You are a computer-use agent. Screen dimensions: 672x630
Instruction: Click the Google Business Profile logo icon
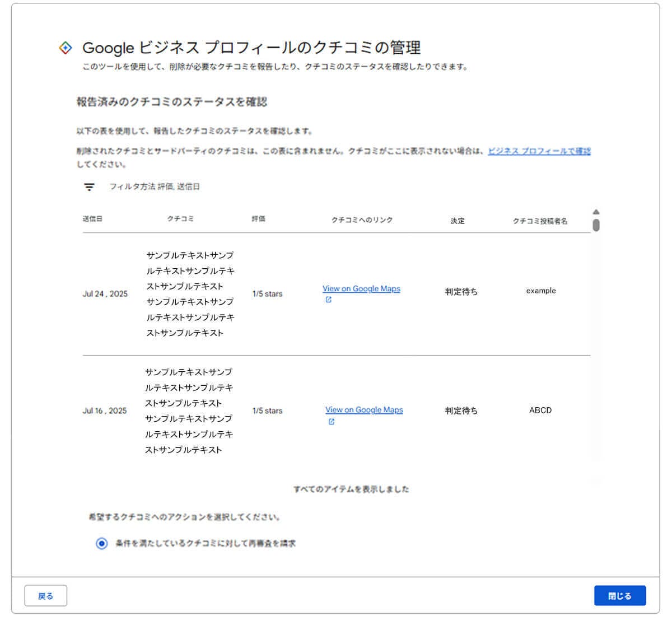point(66,48)
